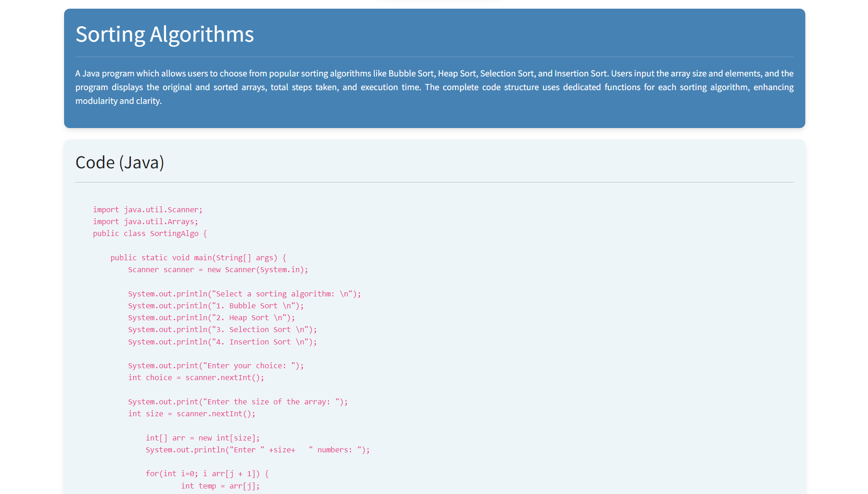Click the 'Select a sorting algorithm' println line
Image resolution: width=868 pixels, height=494 pixels.
click(244, 294)
